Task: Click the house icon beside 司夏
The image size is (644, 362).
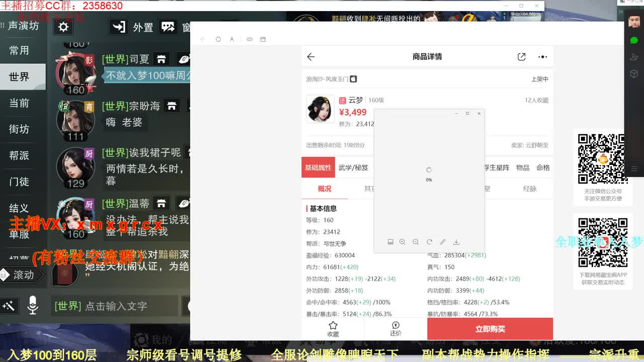Action: (162, 59)
